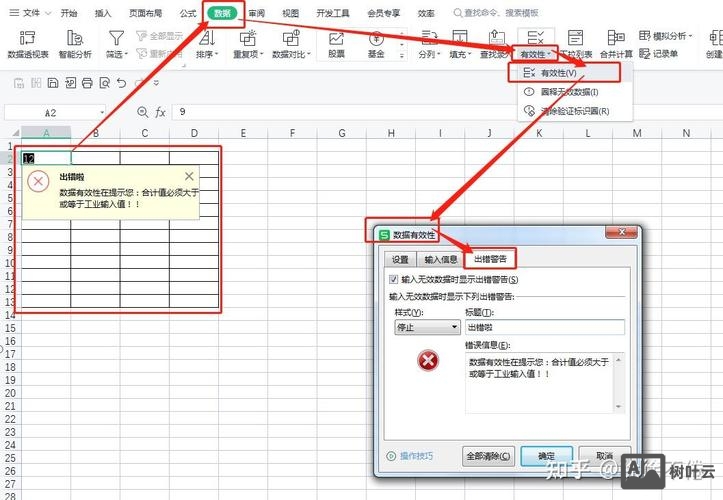Switch to the 视图 ribbon tab
This screenshot has height=500, width=723.
[x=290, y=13]
